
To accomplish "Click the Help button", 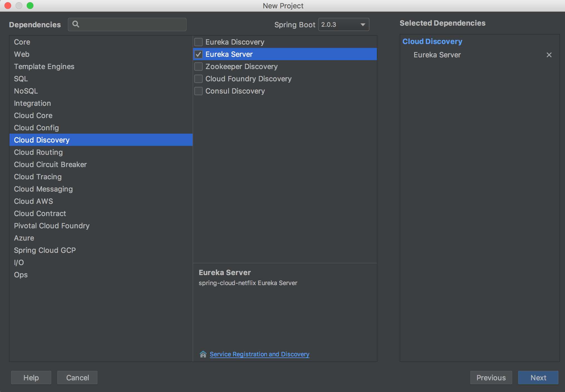I will coord(31,378).
